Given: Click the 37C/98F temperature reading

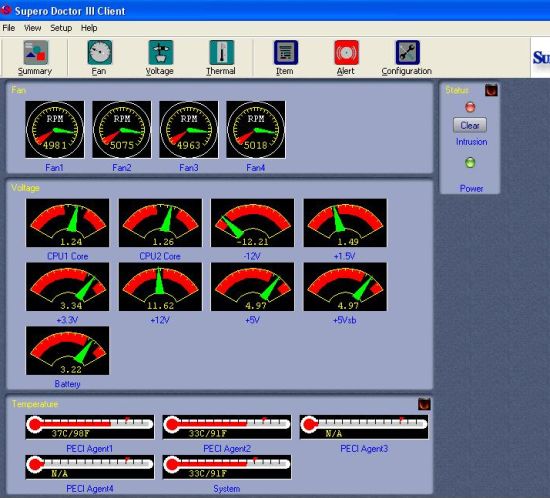Looking at the screenshot, I should coord(71,434).
